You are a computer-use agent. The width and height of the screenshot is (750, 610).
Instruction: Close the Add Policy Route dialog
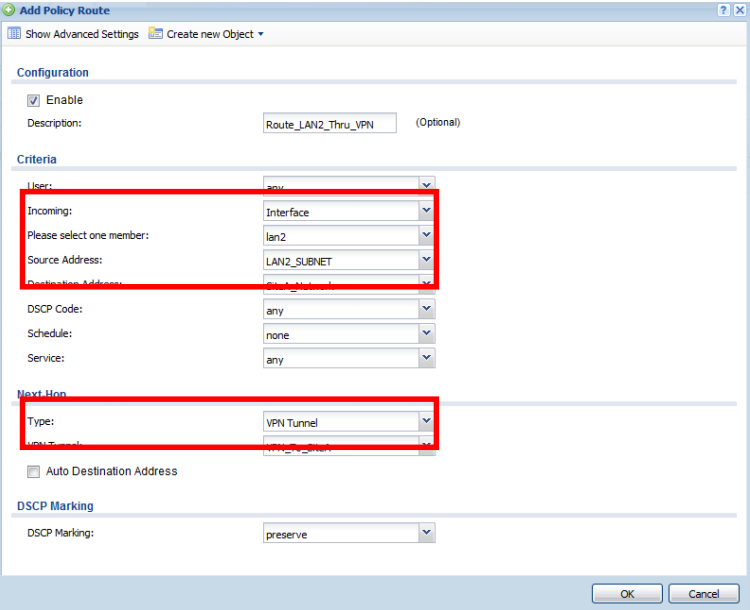click(739, 9)
